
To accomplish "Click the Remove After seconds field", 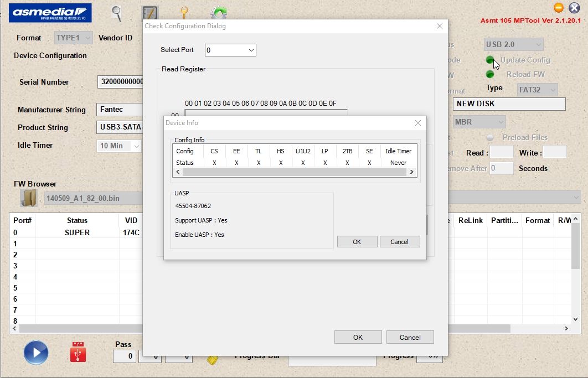I will click(x=502, y=168).
